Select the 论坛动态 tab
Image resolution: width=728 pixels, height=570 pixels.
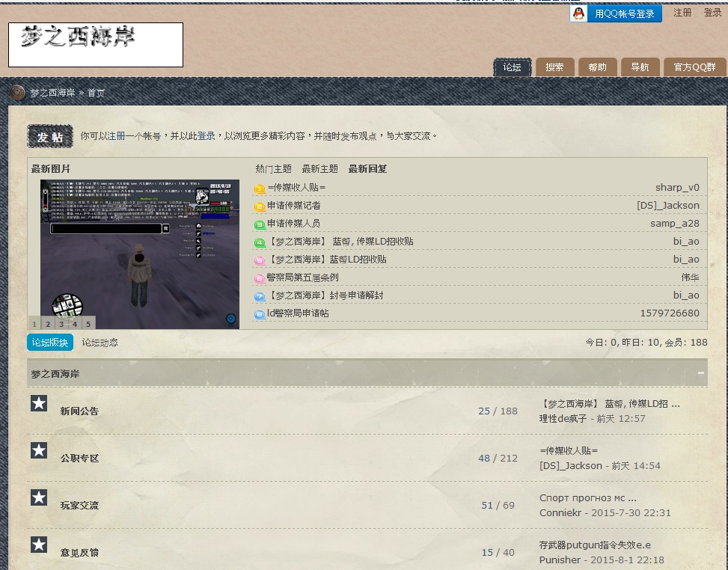(100, 343)
